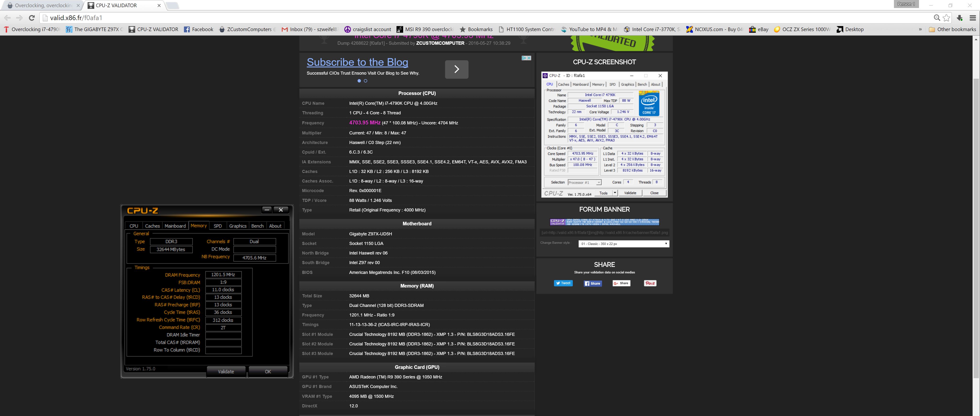This screenshot has width=980, height=416.
Task: Open the YouTube to MP4 bookmark
Action: pyautogui.click(x=589, y=29)
